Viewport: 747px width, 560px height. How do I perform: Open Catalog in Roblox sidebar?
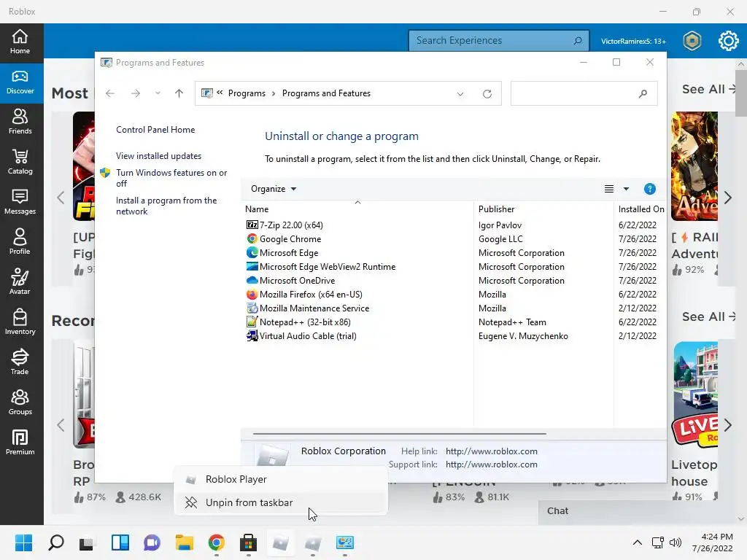(x=20, y=163)
